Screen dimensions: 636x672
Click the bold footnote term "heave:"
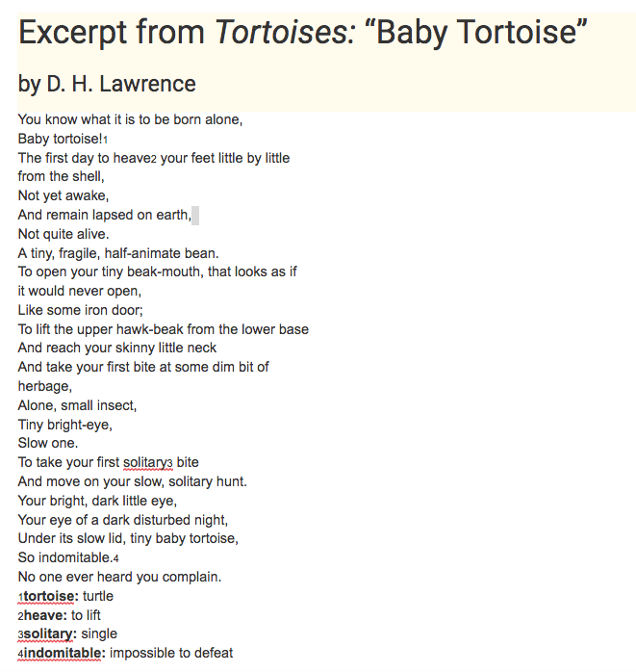coord(46,615)
